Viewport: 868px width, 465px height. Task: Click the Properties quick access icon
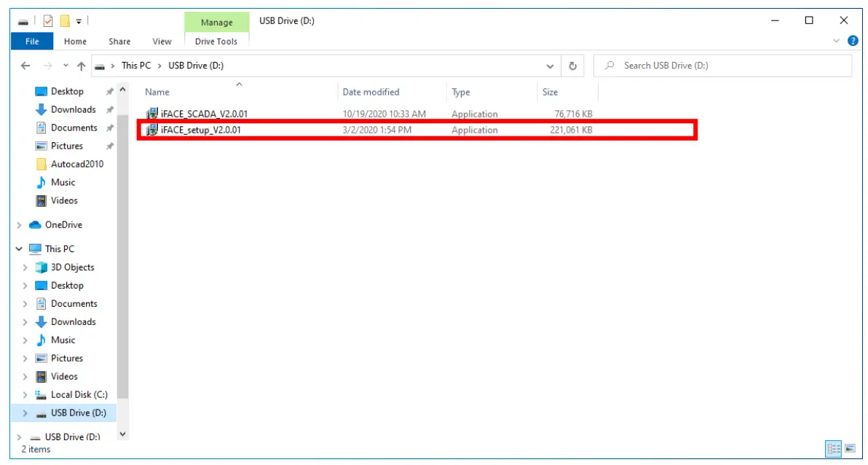48,21
